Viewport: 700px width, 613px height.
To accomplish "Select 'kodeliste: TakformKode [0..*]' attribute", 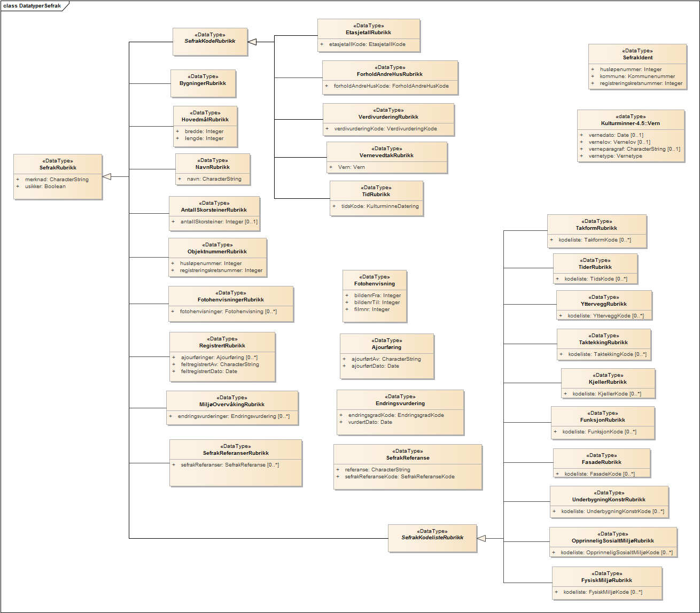I will pos(595,240).
